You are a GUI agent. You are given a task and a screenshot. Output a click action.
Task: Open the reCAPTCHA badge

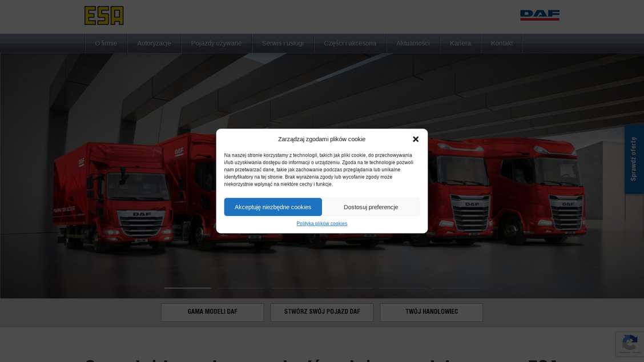[x=630, y=344]
